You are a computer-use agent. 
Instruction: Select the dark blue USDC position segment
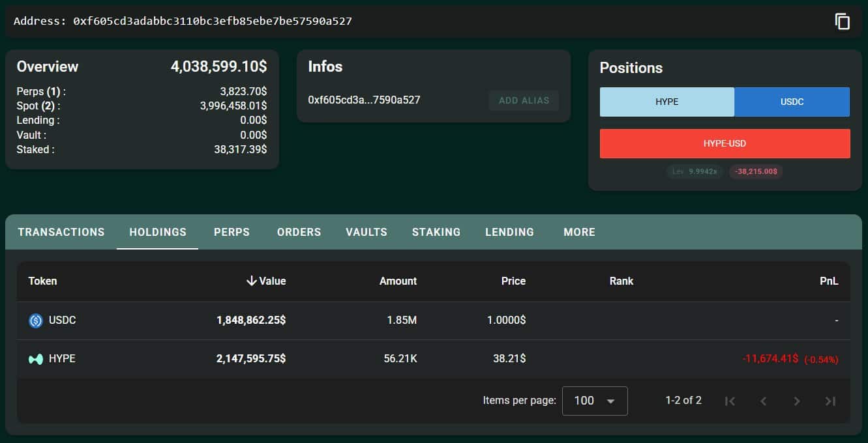coord(792,102)
